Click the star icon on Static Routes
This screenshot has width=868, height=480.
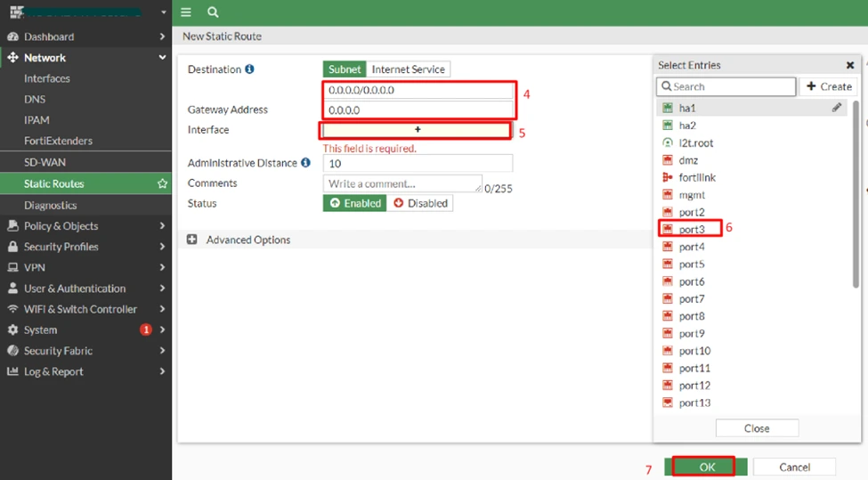tap(162, 183)
